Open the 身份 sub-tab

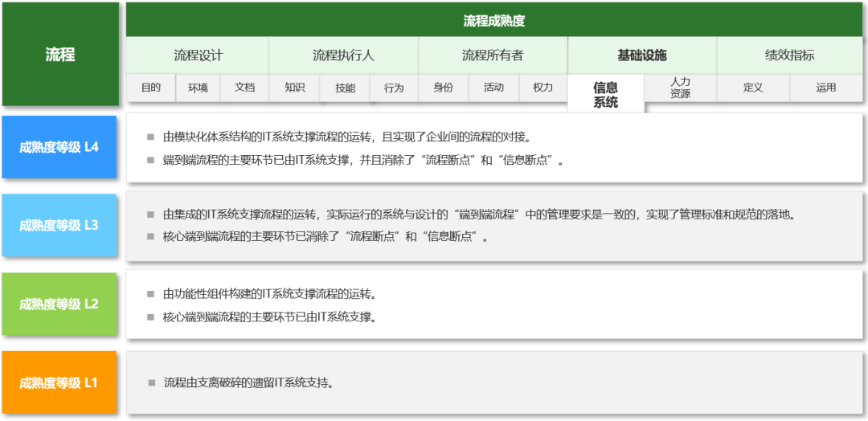point(444,88)
